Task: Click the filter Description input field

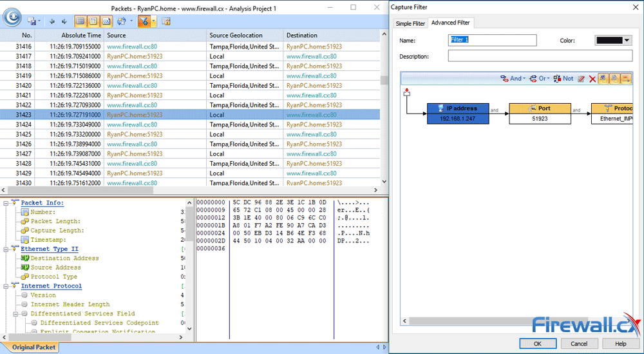Action: [x=540, y=56]
